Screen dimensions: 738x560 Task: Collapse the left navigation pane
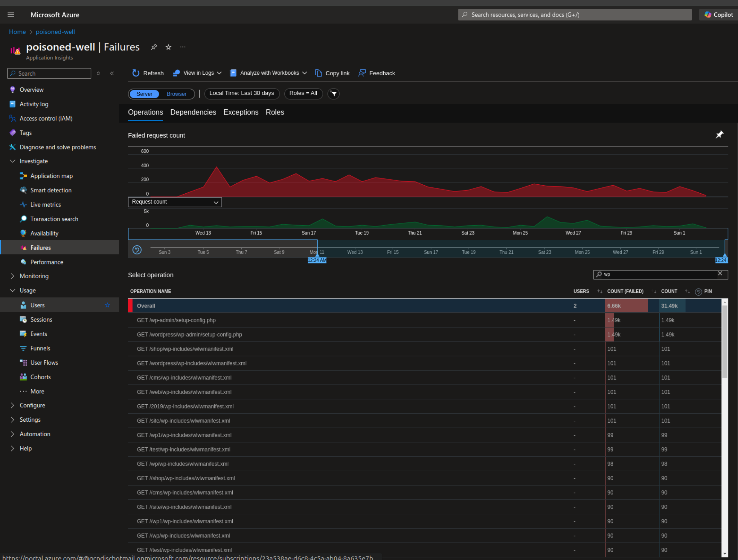click(112, 73)
